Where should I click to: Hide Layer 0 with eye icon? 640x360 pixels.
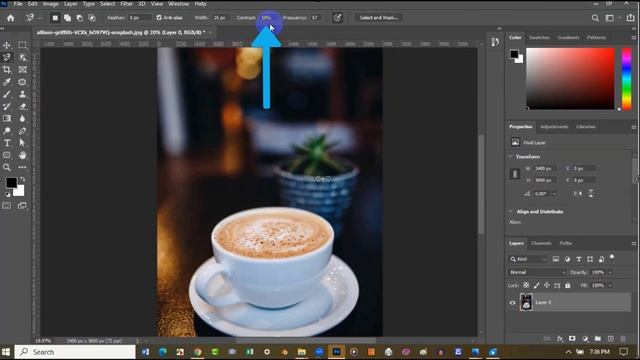point(512,302)
